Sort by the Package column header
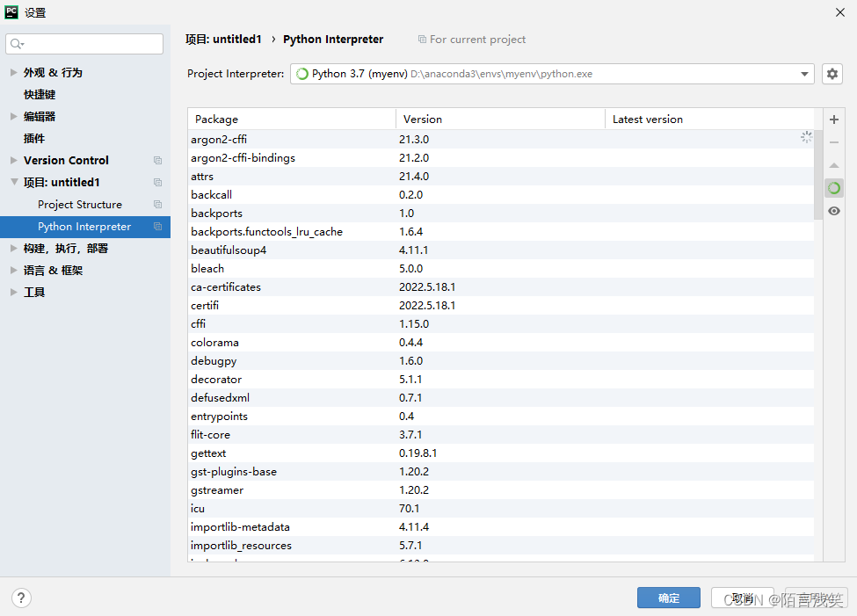This screenshot has height=616, width=857. pyautogui.click(x=292, y=120)
